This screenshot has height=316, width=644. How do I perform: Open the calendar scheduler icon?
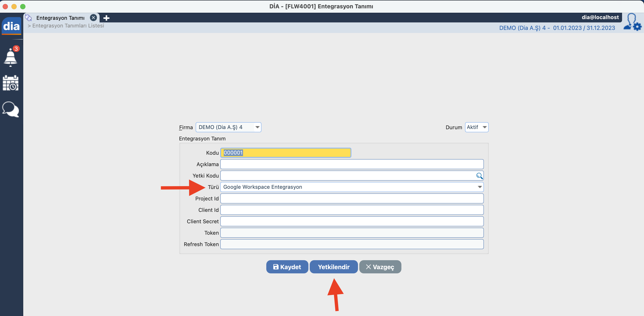[x=11, y=83]
